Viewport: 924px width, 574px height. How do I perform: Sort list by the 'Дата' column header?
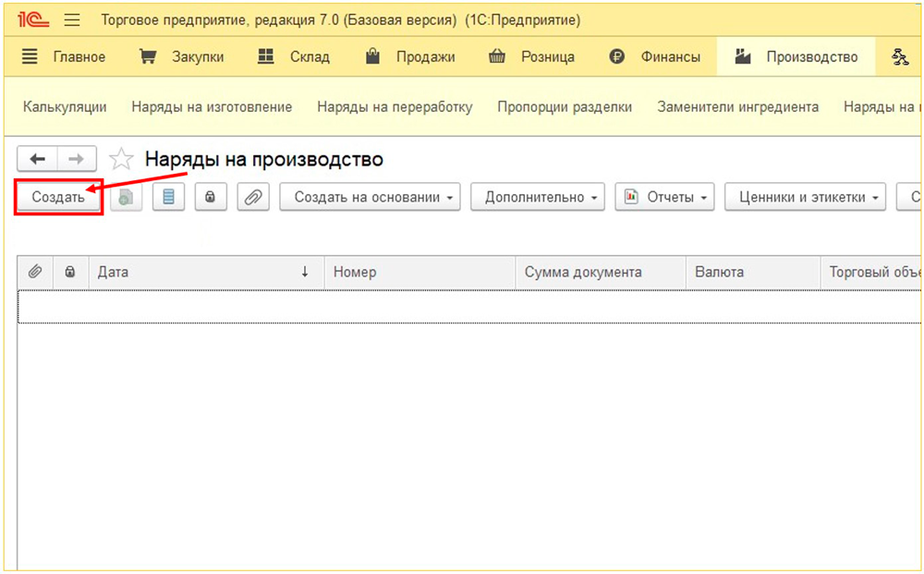pyautogui.click(x=203, y=272)
